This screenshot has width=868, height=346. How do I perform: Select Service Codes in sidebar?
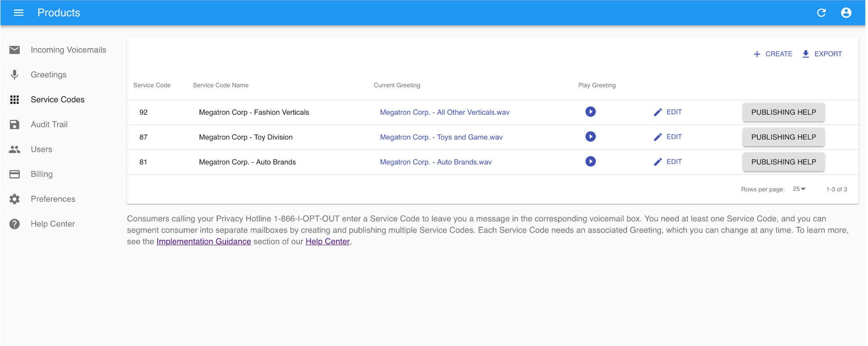coord(58,99)
